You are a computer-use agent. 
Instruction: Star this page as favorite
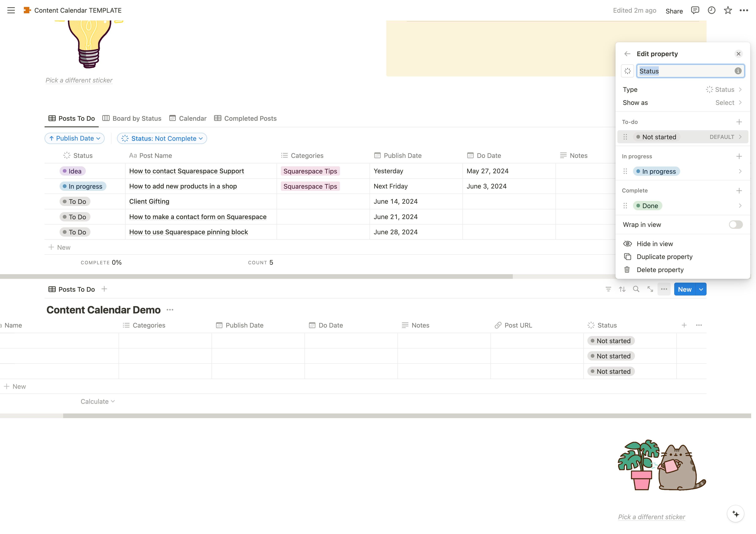[x=728, y=11]
